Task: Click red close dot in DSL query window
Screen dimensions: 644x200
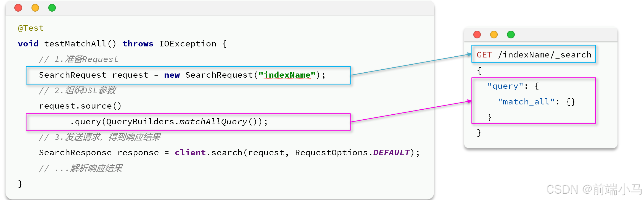Action: tap(477, 35)
